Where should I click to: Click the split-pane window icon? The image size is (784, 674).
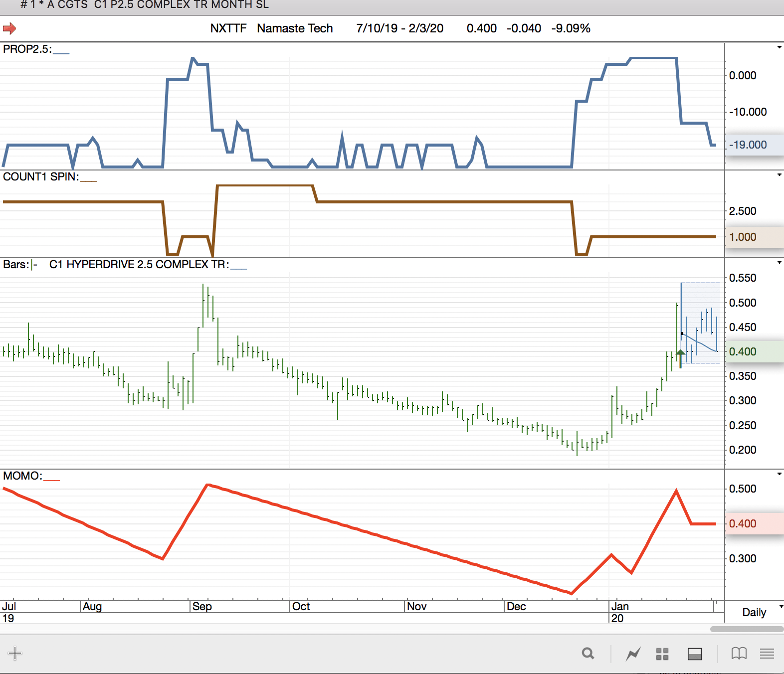(694, 654)
